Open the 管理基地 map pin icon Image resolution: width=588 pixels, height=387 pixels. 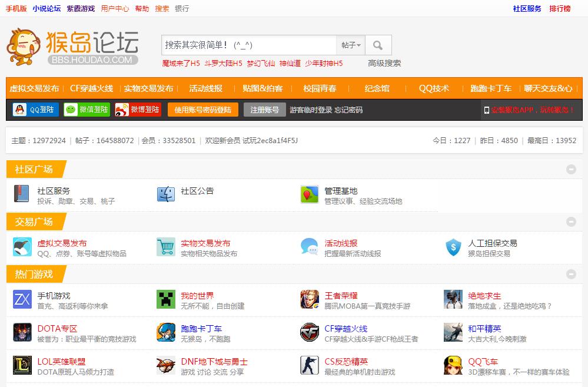(x=310, y=194)
